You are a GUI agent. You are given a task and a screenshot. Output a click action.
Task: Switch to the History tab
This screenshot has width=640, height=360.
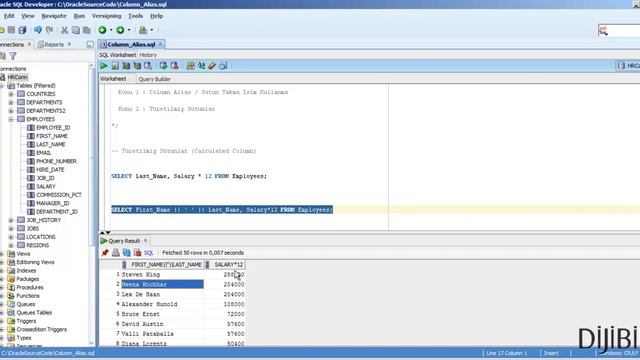point(148,55)
